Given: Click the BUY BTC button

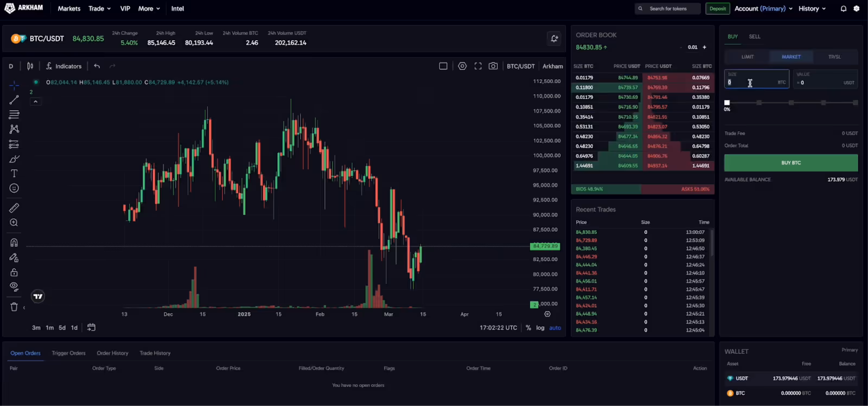Looking at the screenshot, I should 791,163.
